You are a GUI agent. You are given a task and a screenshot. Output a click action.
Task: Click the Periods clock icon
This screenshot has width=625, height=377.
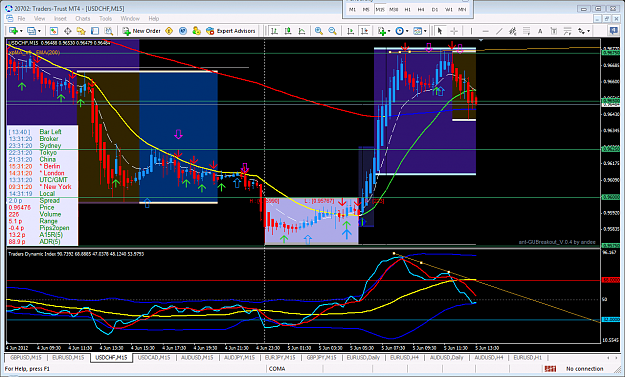coord(399,31)
